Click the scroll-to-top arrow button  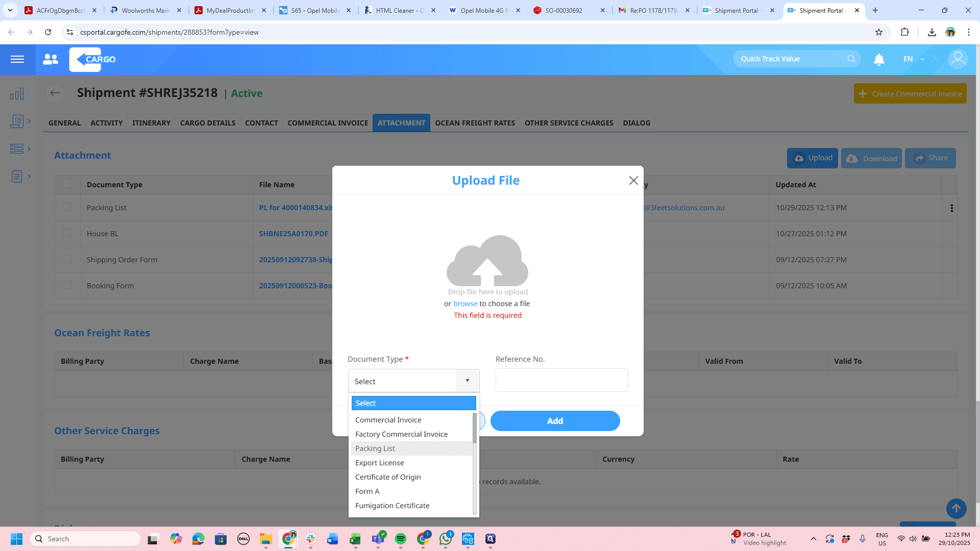956,509
